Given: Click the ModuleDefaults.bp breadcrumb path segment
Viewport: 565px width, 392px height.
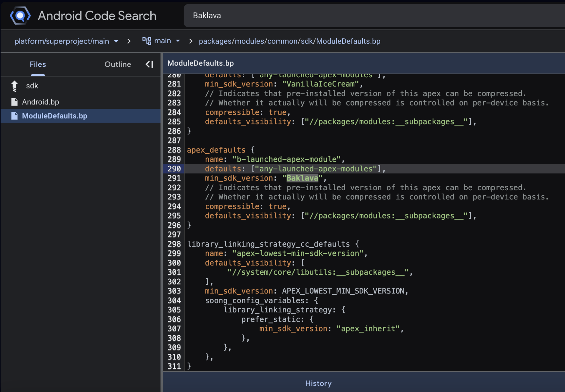Looking at the screenshot, I should click(x=348, y=41).
